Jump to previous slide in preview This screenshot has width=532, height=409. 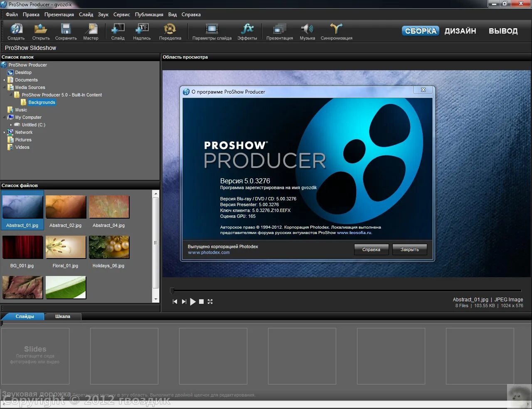coord(175,302)
